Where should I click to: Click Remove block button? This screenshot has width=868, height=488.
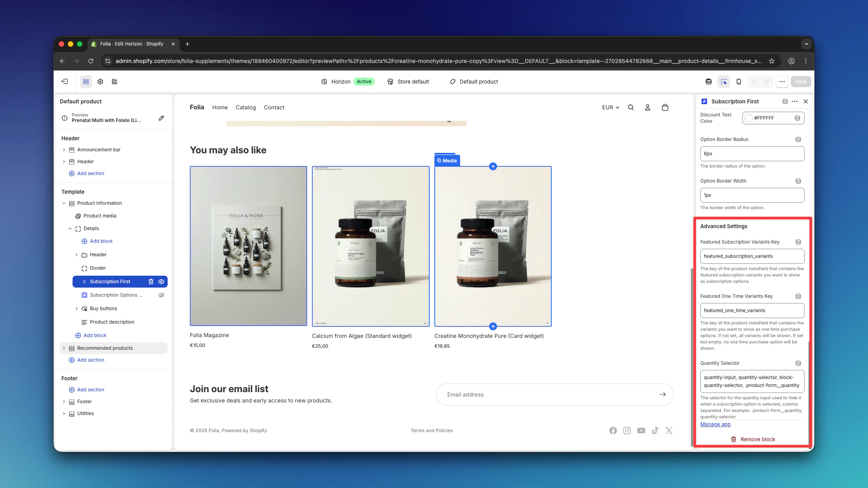pos(753,439)
